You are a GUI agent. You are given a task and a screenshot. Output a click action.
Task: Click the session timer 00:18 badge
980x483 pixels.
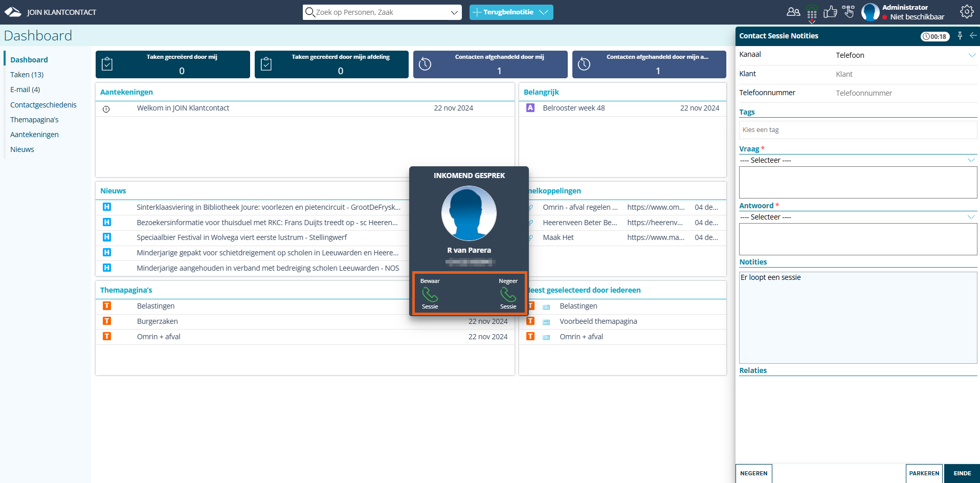pos(935,36)
